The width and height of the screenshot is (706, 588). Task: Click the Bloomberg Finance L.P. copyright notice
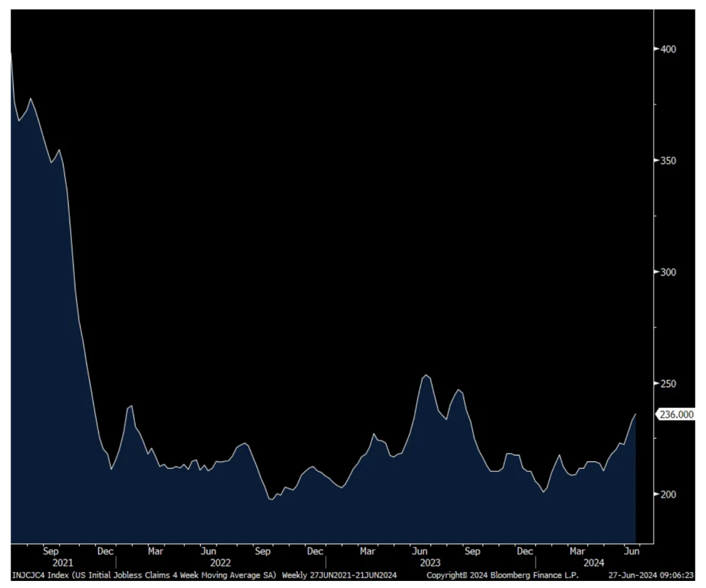point(502,575)
